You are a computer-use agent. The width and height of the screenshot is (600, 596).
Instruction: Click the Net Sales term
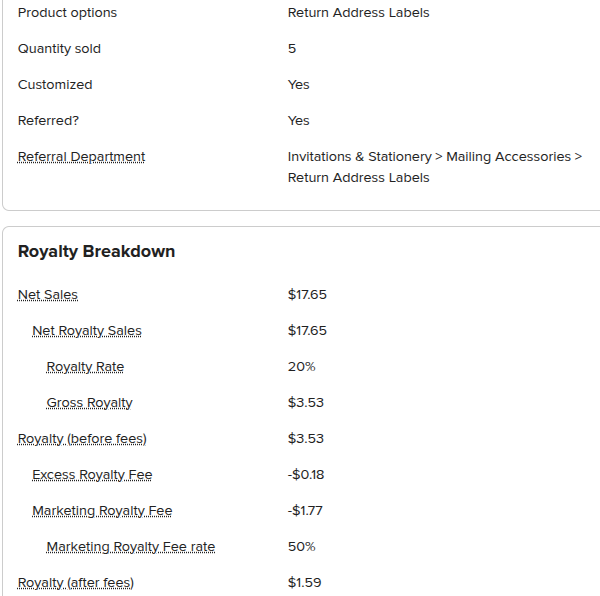[48, 295]
